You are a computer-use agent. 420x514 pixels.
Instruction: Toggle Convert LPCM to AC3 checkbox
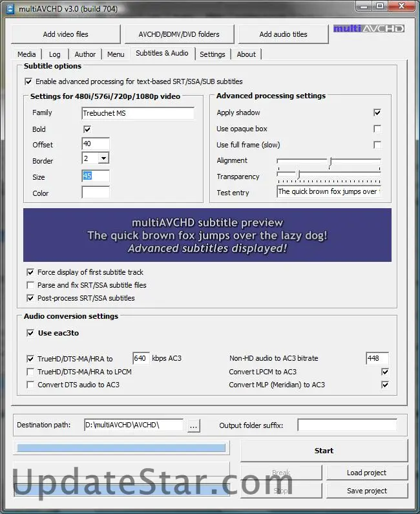pos(385,372)
